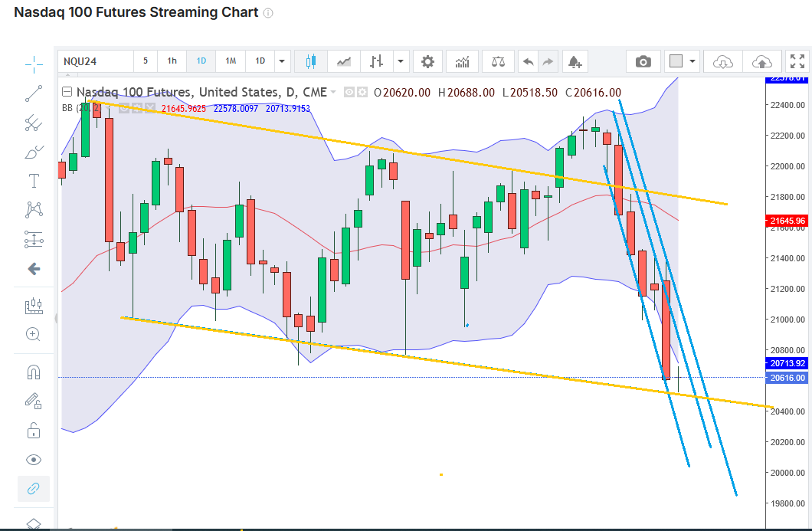Toggle fullscreen chart mode
The width and height of the screenshot is (812, 531).
[x=797, y=61]
